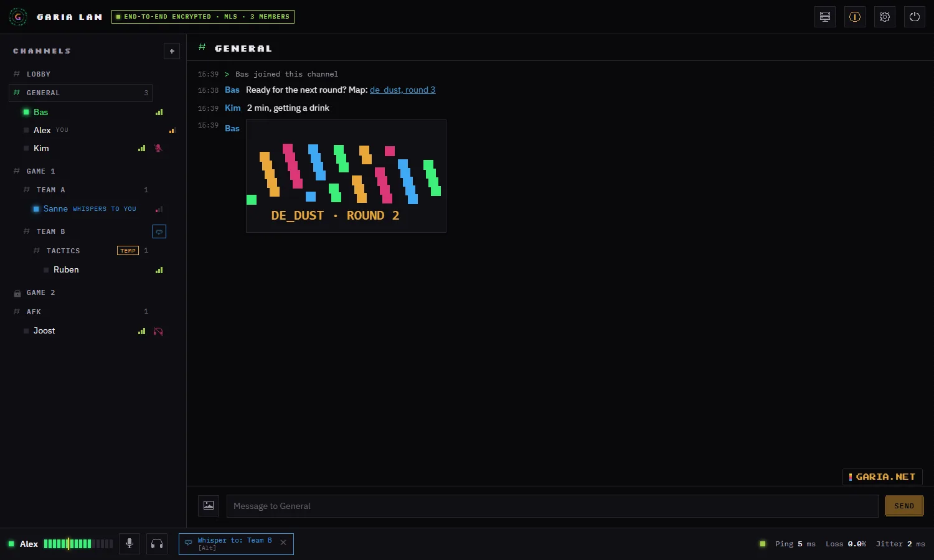This screenshot has width=934, height=560.
Task: Click Kim's muted microphone icon
Action: 158,148
